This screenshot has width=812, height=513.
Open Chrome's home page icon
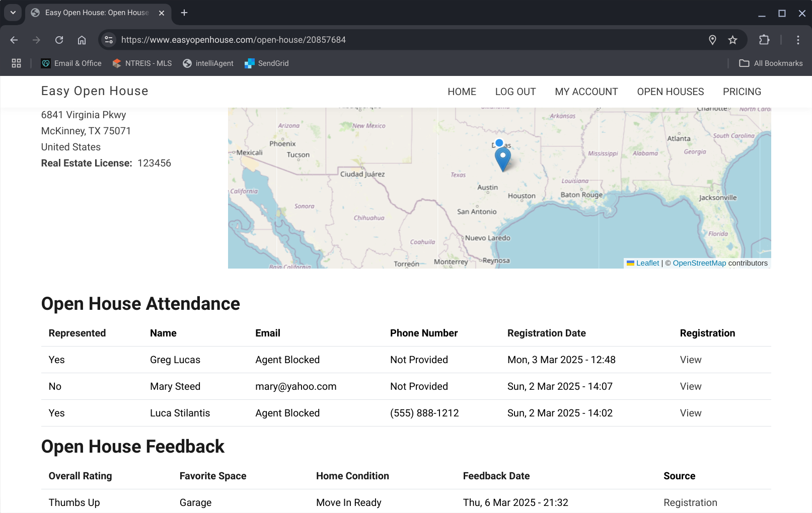pos(82,40)
